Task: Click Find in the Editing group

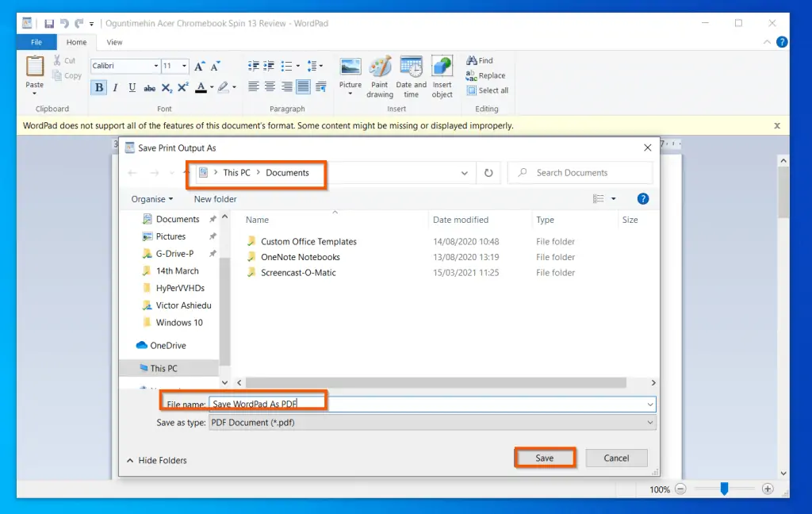Action: (x=480, y=60)
